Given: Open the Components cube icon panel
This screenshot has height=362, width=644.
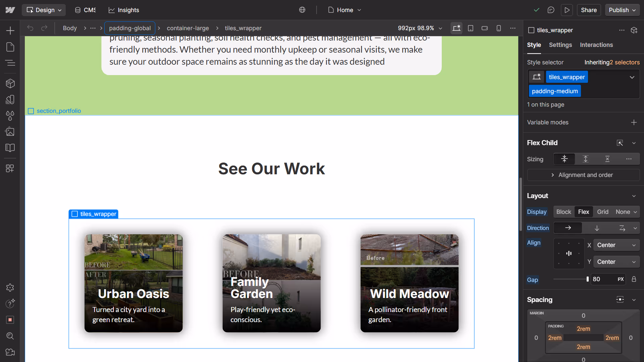Looking at the screenshot, I should (10, 83).
